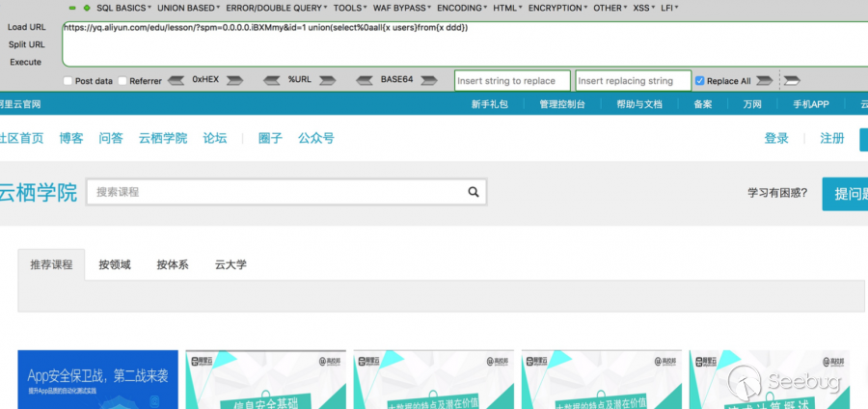Open the TOOLS dropdown
868x409 pixels.
click(350, 9)
